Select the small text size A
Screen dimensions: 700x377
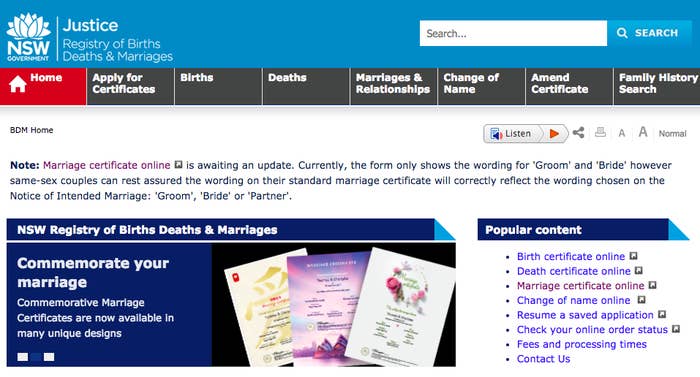(621, 134)
